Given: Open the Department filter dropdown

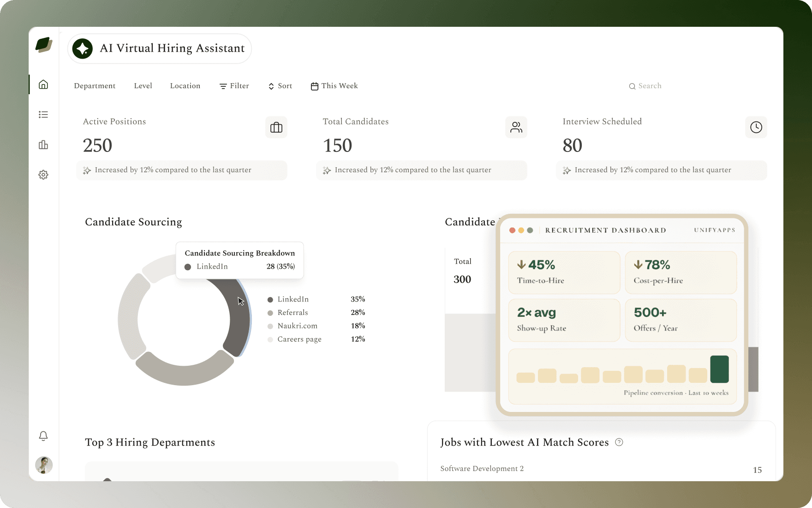Looking at the screenshot, I should click(95, 86).
